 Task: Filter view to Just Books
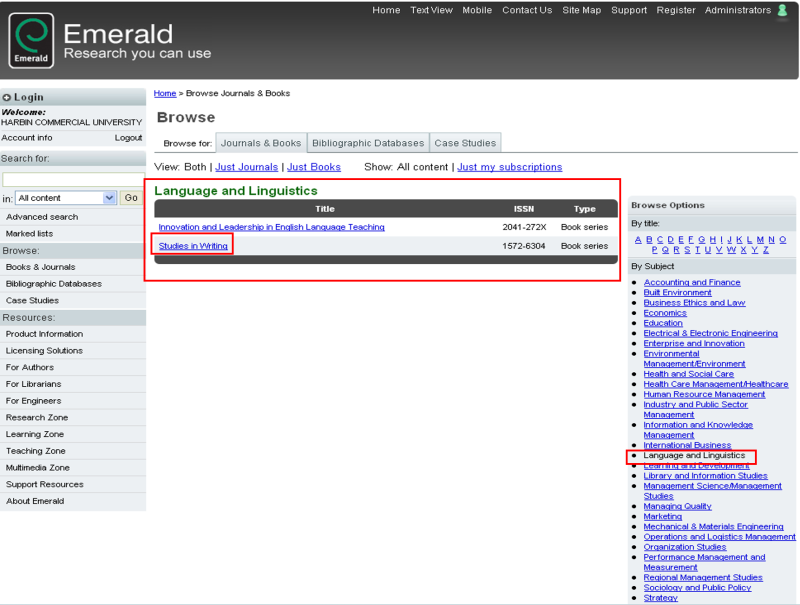(314, 167)
